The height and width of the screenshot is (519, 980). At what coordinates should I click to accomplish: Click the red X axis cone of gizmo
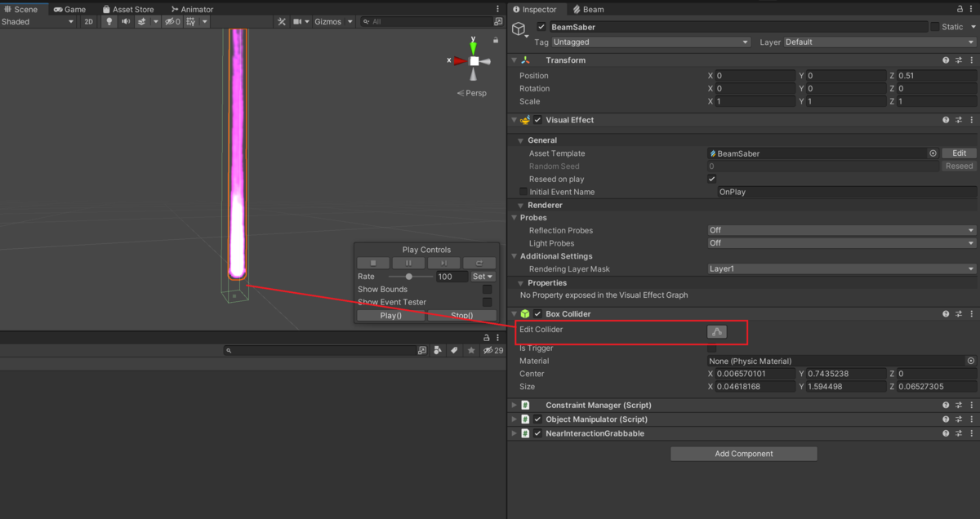pyautogui.click(x=460, y=60)
